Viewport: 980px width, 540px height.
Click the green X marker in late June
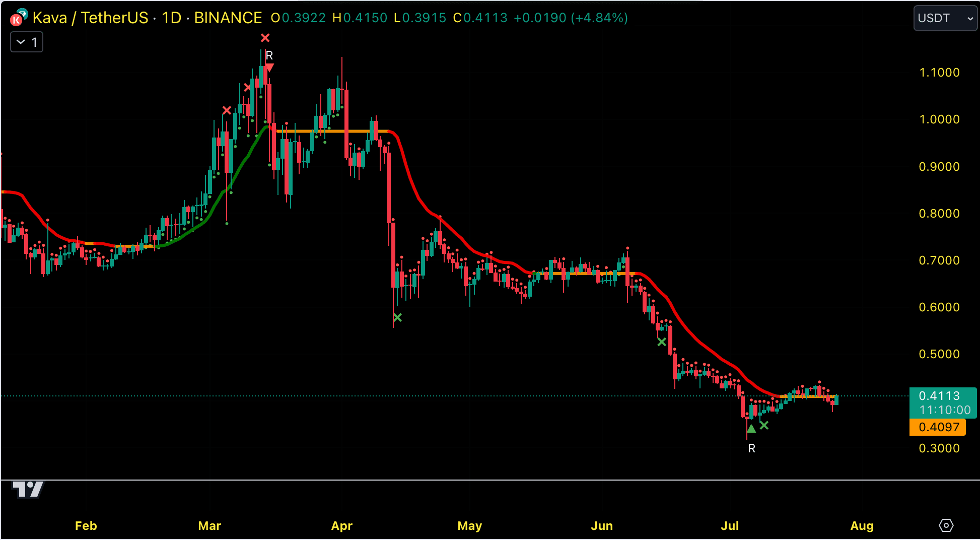tap(662, 342)
